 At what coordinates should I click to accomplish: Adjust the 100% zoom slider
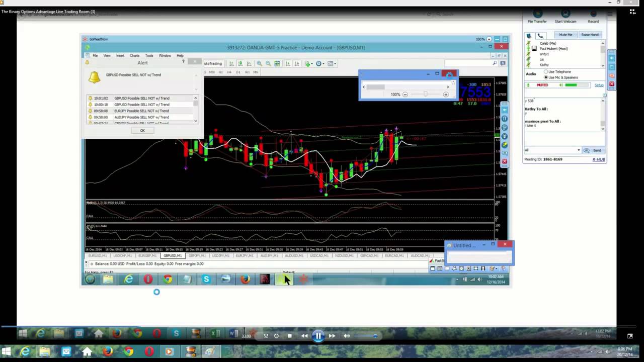click(x=425, y=94)
